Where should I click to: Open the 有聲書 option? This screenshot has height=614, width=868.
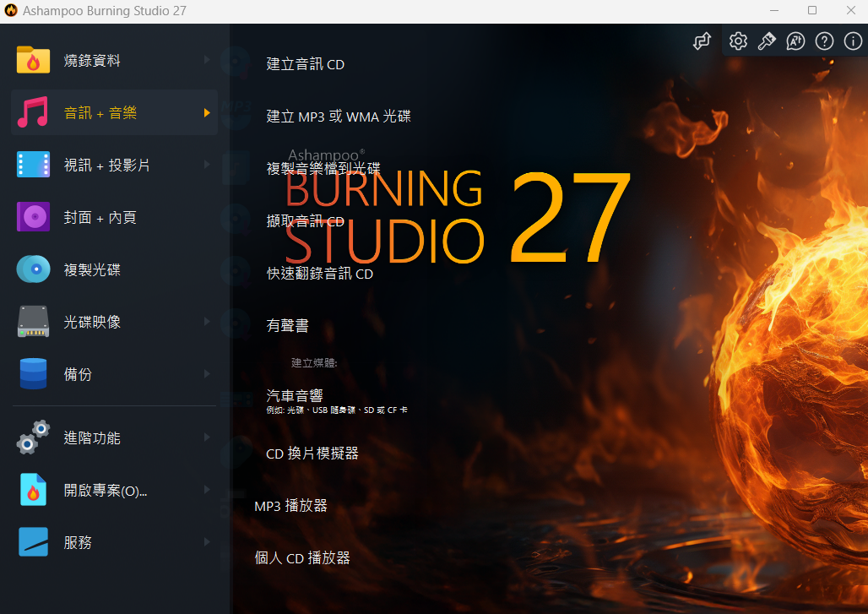coord(287,325)
